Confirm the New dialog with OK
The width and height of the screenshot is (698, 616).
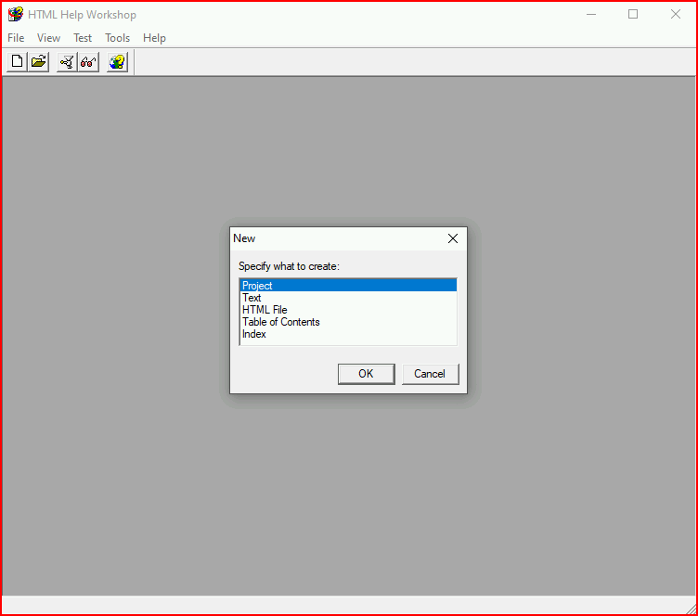tap(367, 374)
